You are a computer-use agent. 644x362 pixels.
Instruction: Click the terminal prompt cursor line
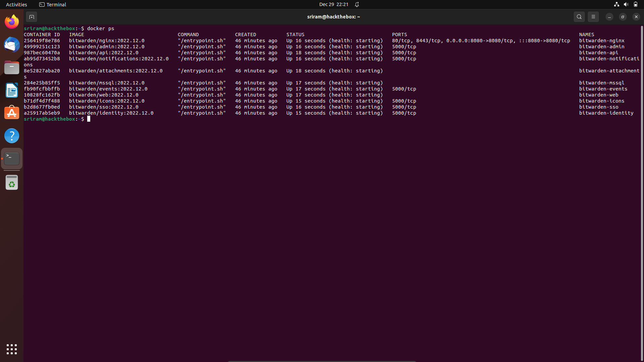89,119
